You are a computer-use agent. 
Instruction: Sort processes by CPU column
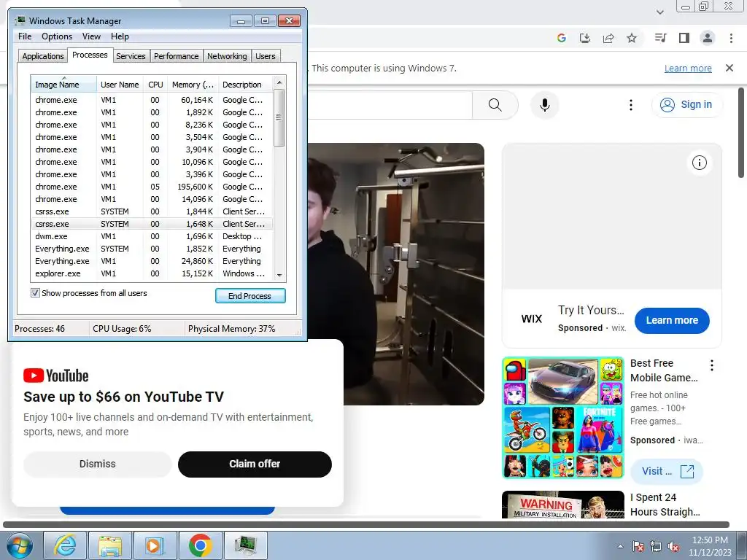(155, 85)
